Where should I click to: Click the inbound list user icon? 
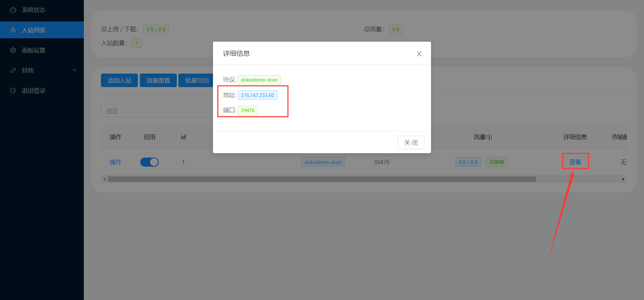(13, 30)
